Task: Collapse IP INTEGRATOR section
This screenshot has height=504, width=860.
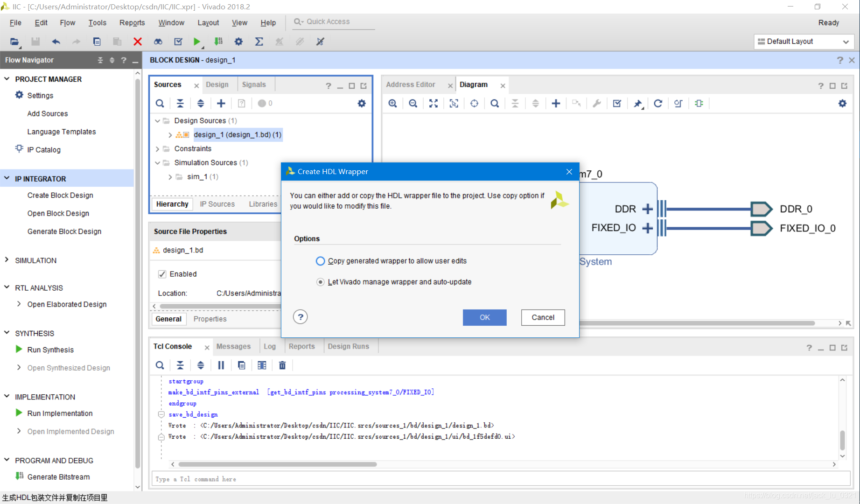Action: coord(7,178)
